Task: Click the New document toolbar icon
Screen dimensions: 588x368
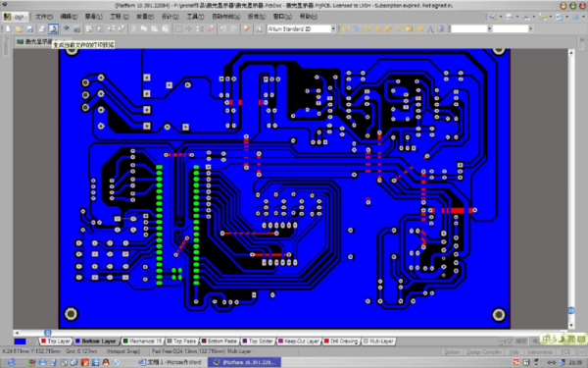Action: point(8,28)
